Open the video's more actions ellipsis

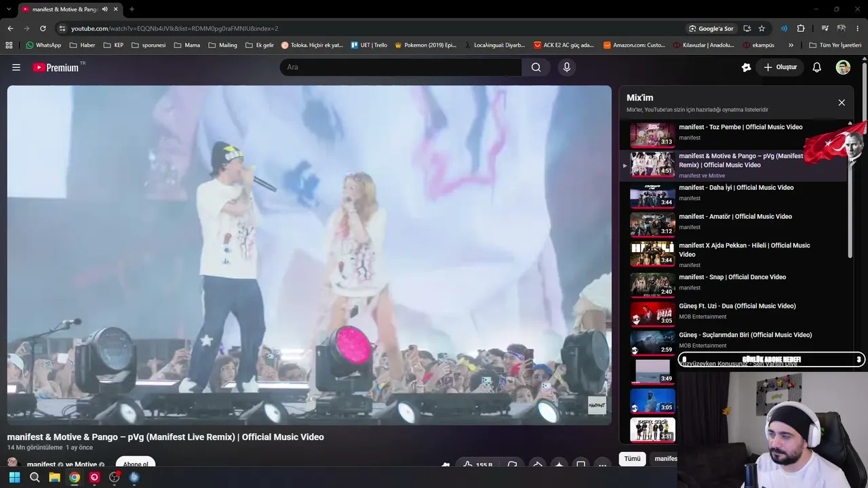(602, 465)
